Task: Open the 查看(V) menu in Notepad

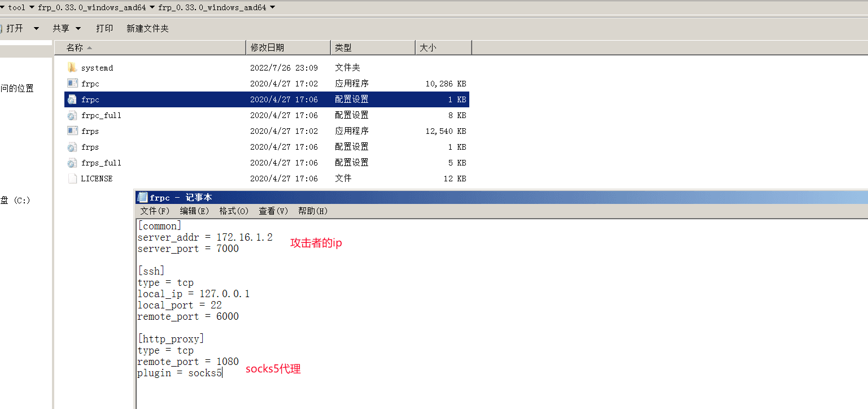Action: 273,211
